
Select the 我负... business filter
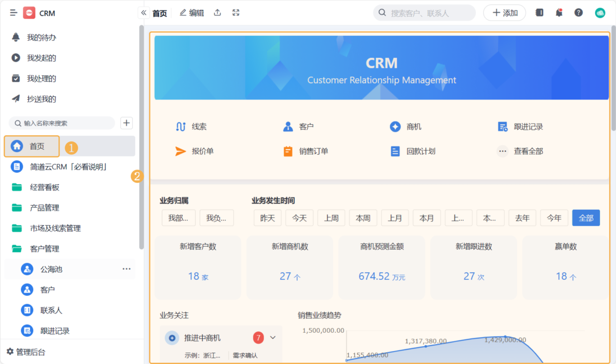coord(217,218)
